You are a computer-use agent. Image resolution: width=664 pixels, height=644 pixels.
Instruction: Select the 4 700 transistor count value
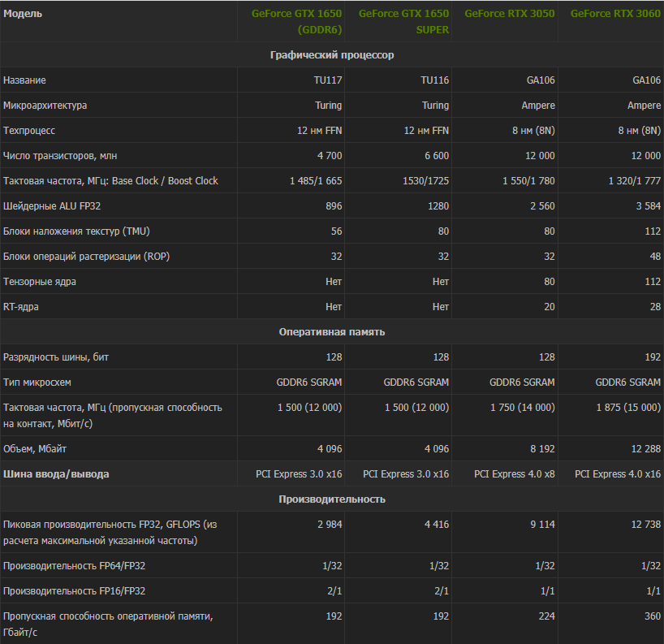(x=330, y=156)
